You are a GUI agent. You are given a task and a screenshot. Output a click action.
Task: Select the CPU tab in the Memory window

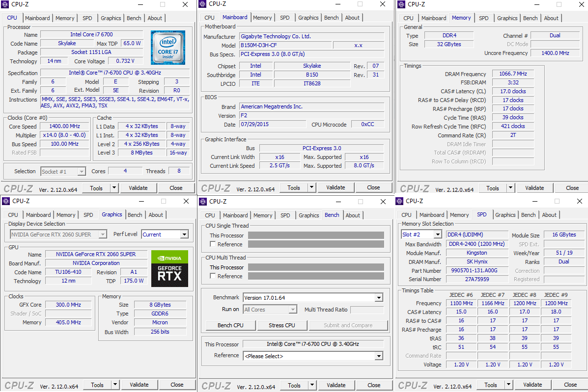(408, 18)
